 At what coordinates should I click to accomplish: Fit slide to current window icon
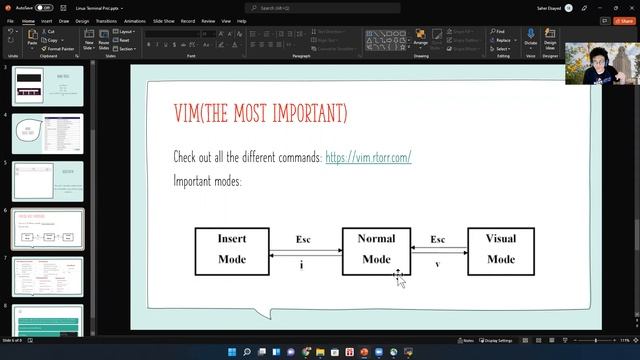click(636, 340)
